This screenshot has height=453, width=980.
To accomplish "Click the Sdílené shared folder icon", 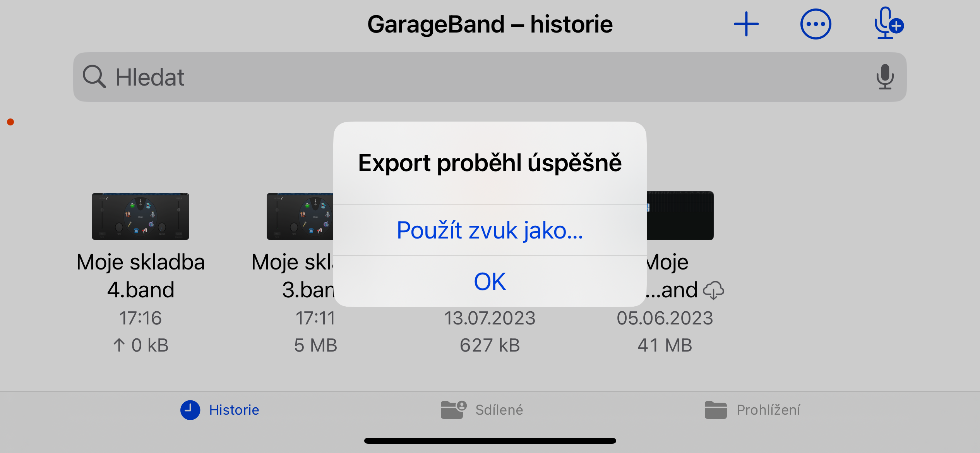I will click(x=453, y=410).
